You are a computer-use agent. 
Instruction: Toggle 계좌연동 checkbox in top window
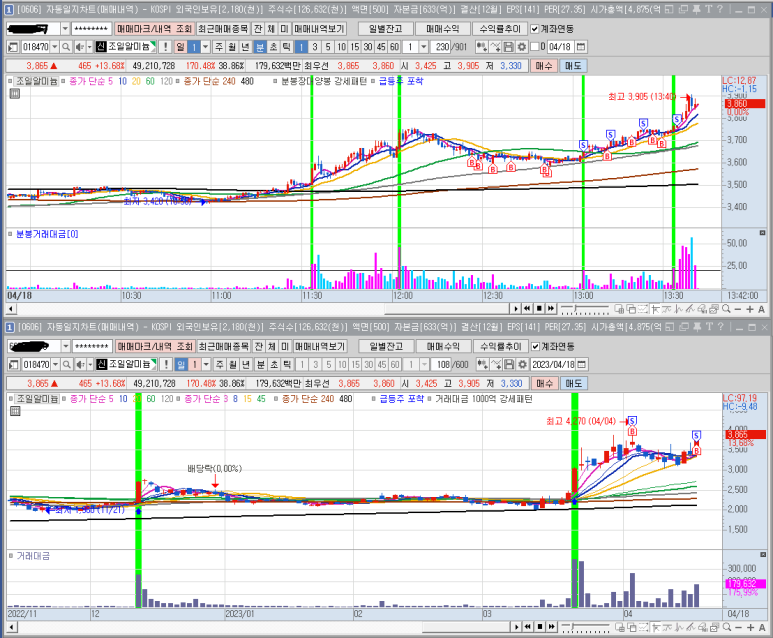pyautogui.click(x=534, y=29)
